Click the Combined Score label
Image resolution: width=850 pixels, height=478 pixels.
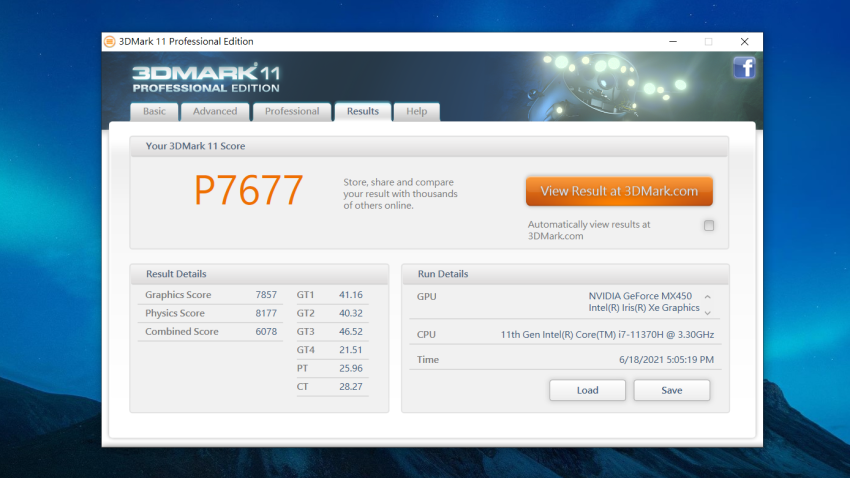coord(182,332)
